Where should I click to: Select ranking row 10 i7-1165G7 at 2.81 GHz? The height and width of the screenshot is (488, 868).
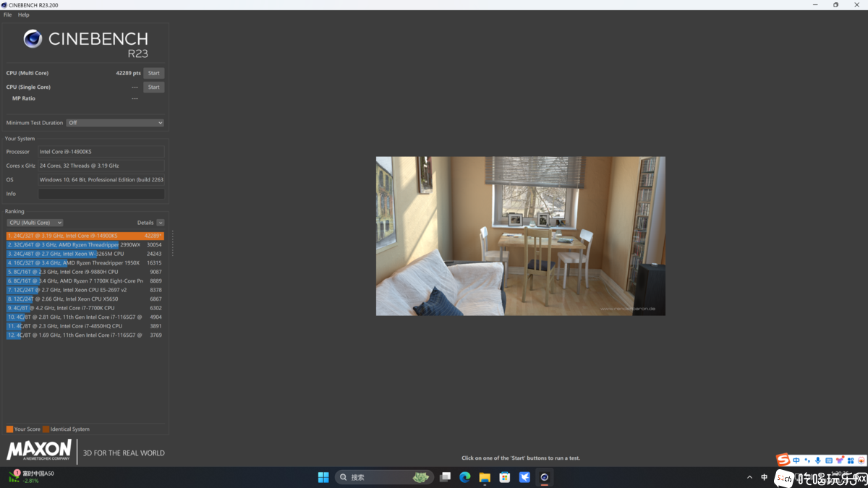coord(85,317)
